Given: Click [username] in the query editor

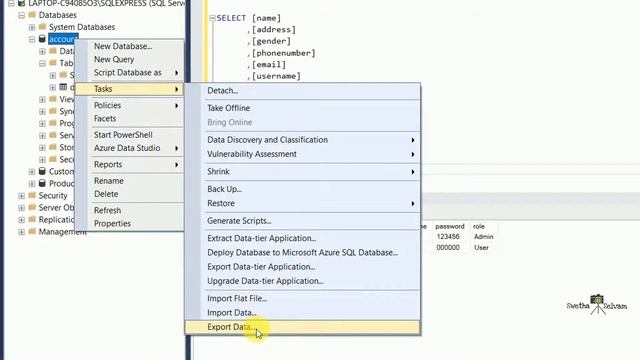Looking at the screenshot, I should [276, 76].
